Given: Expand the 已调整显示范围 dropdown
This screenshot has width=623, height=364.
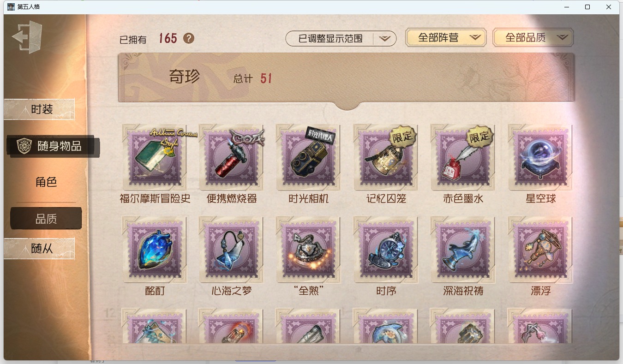Looking at the screenshot, I should pyautogui.click(x=341, y=38).
